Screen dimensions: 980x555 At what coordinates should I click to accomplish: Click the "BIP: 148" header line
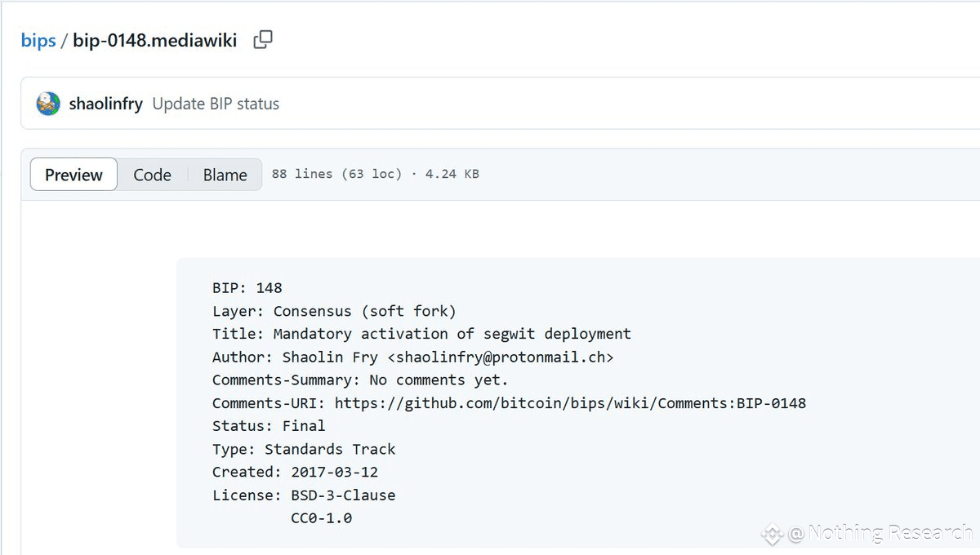247,288
